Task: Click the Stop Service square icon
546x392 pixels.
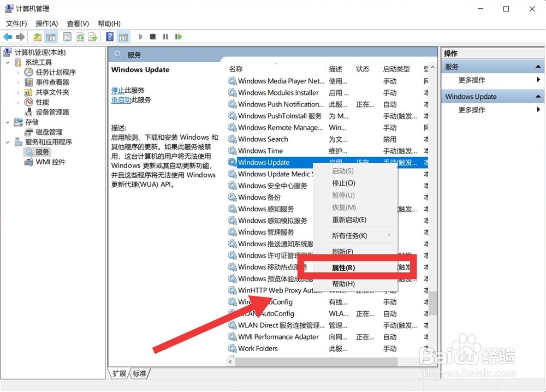Action: (x=152, y=37)
